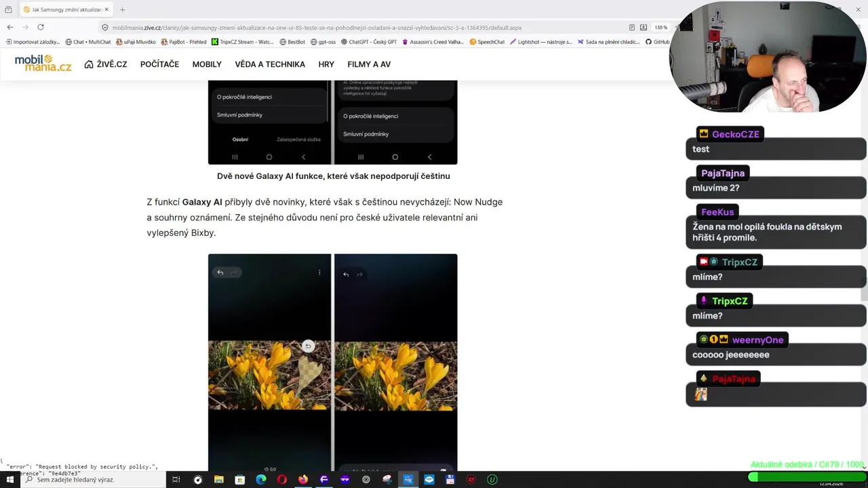
Task: Open a new tab with plus button
Action: pos(123,9)
